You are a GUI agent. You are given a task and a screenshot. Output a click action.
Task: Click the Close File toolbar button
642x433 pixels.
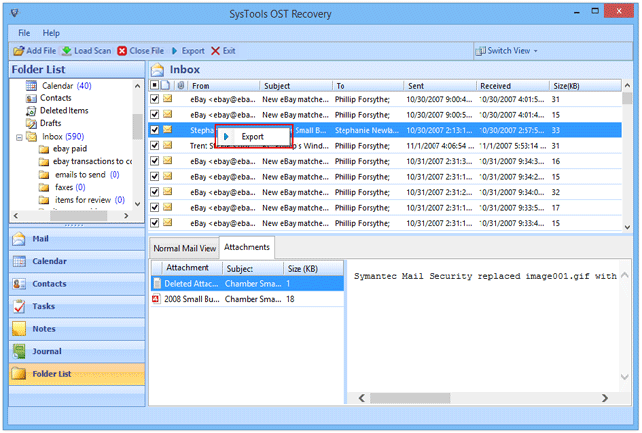click(140, 51)
